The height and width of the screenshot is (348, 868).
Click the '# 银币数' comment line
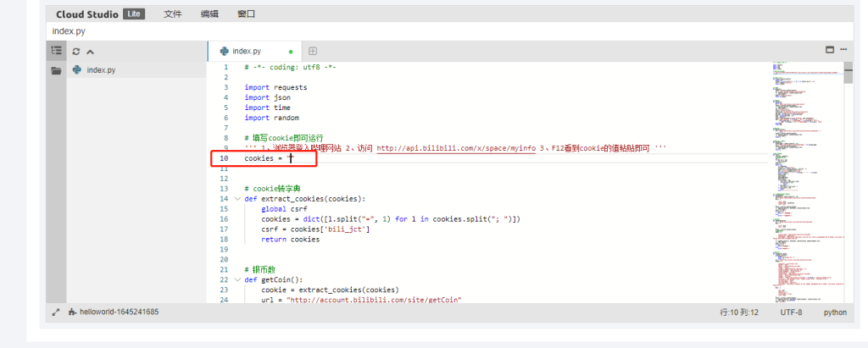click(x=259, y=270)
